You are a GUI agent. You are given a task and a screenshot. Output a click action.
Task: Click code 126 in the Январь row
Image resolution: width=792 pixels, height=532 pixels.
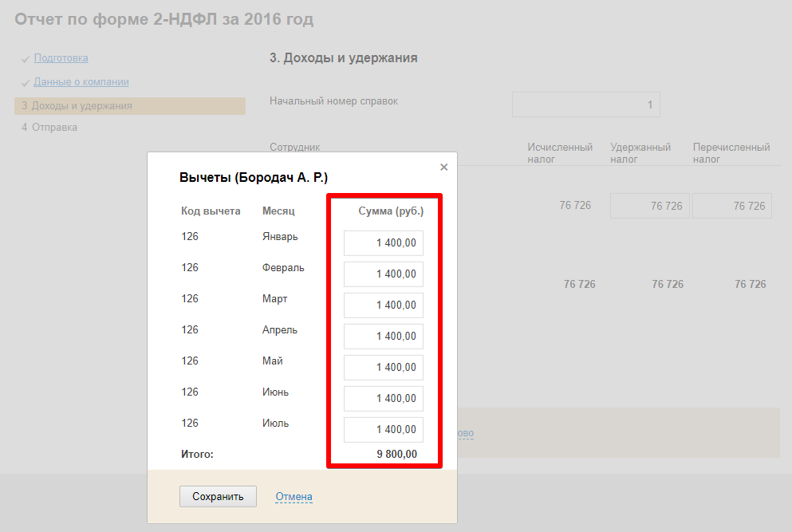coord(190,236)
